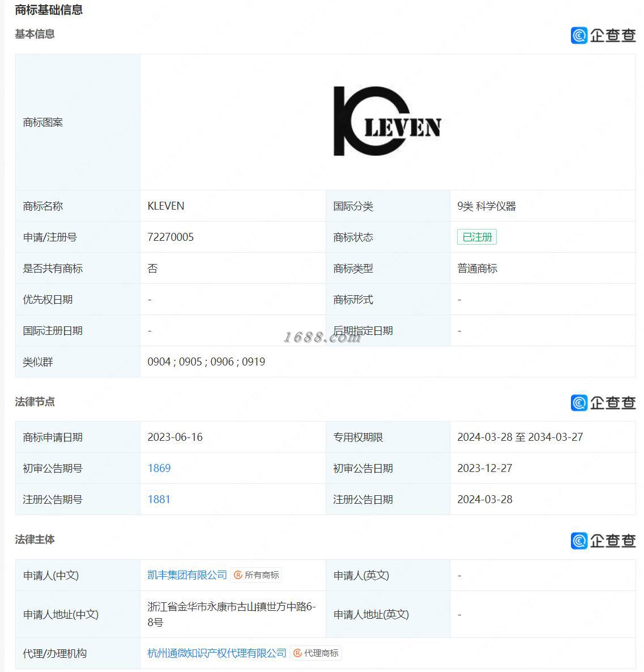
Task: Click the KLEVEN trademark logo image
Action: coord(387,121)
